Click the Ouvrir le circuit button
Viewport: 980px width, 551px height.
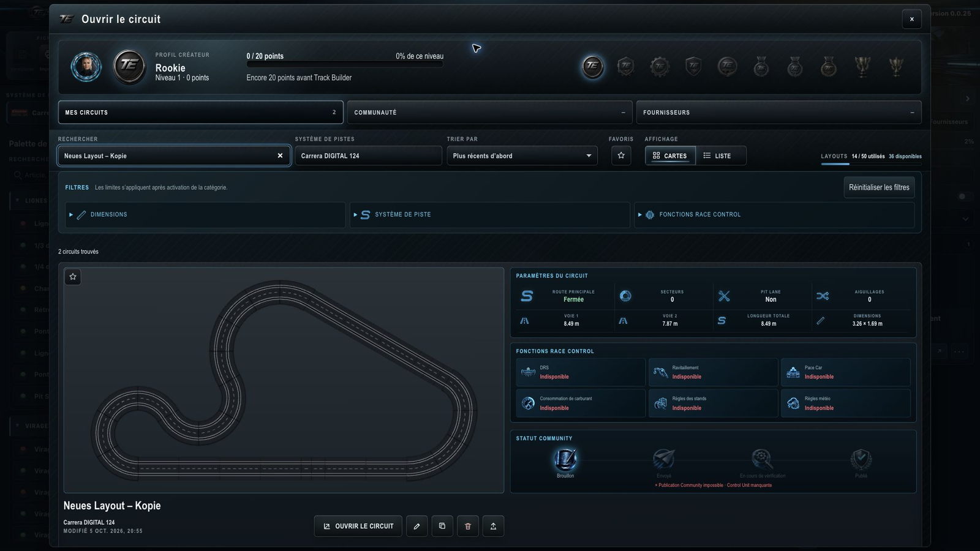tap(358, 526)
